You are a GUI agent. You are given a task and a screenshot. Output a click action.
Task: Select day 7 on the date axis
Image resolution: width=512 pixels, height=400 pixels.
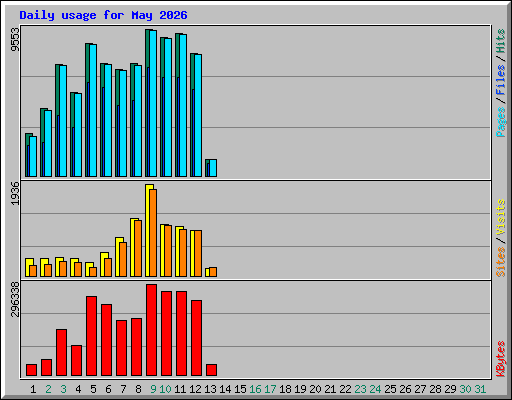(x=123, y=389)
